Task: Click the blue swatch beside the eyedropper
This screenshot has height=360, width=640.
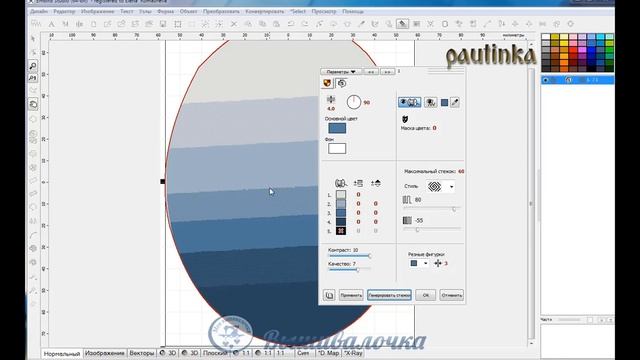Action: (444, 102)
